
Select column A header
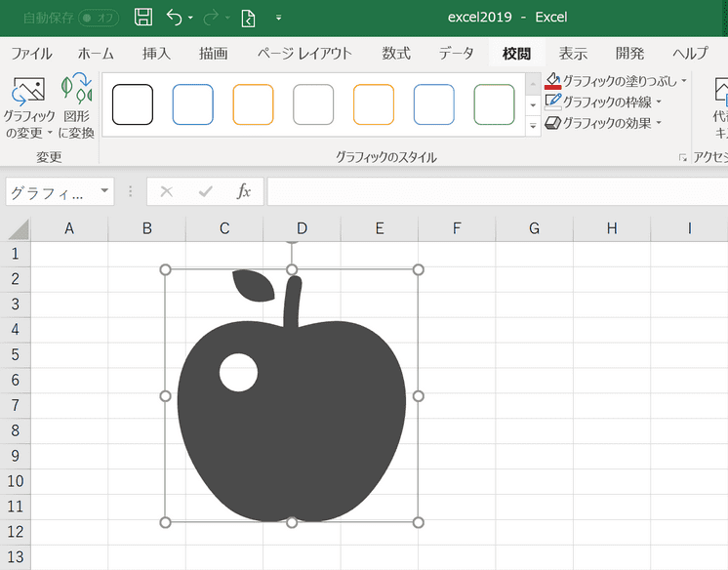69,228
